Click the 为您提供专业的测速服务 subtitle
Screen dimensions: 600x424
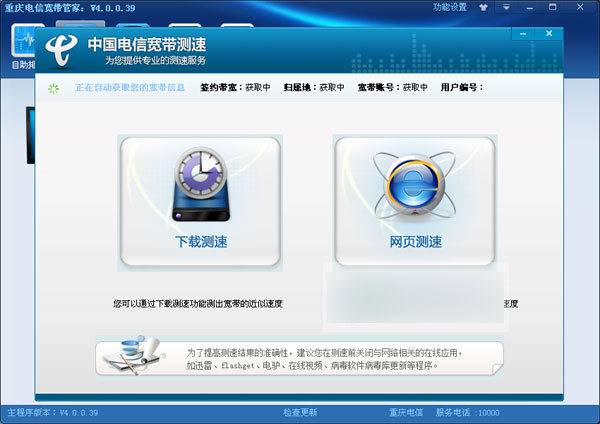tap(156, 60)
